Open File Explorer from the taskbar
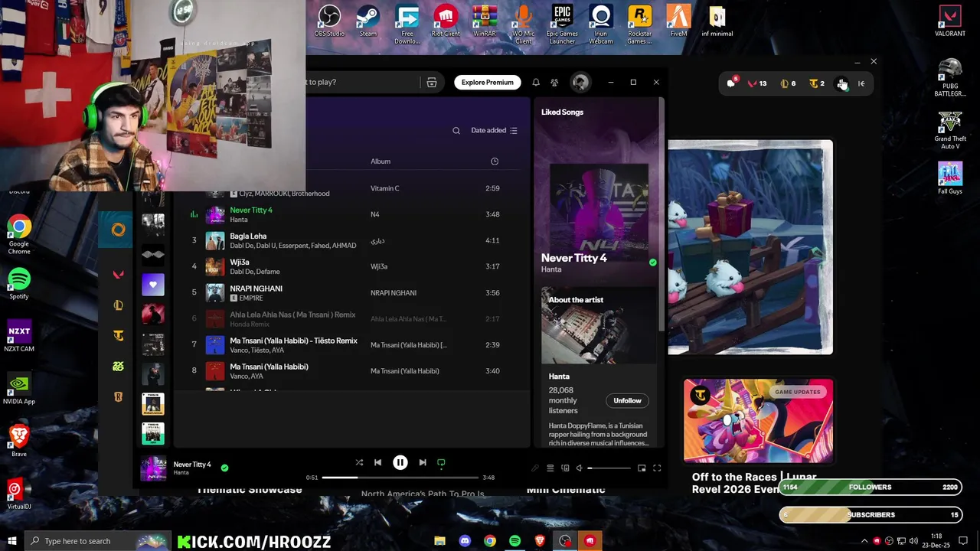The height and width of the screenshot is (551, 980). click(x=439, y=541)
